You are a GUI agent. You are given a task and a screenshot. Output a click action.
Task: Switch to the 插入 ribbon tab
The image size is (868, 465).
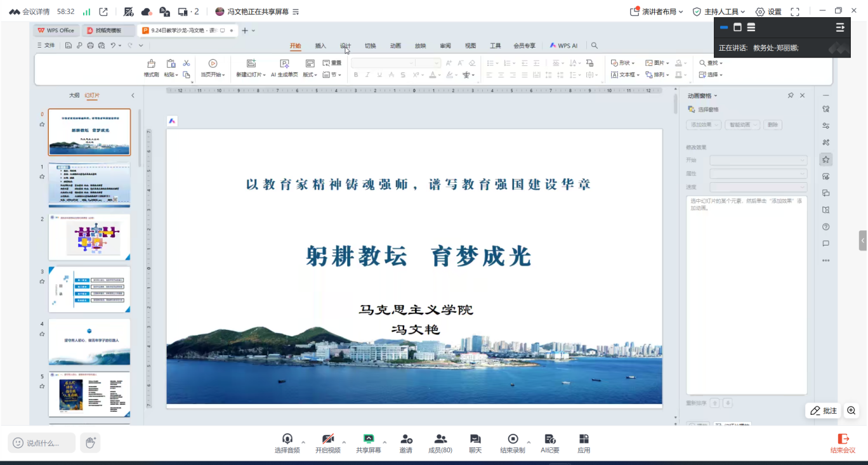(x=320, y=46)
